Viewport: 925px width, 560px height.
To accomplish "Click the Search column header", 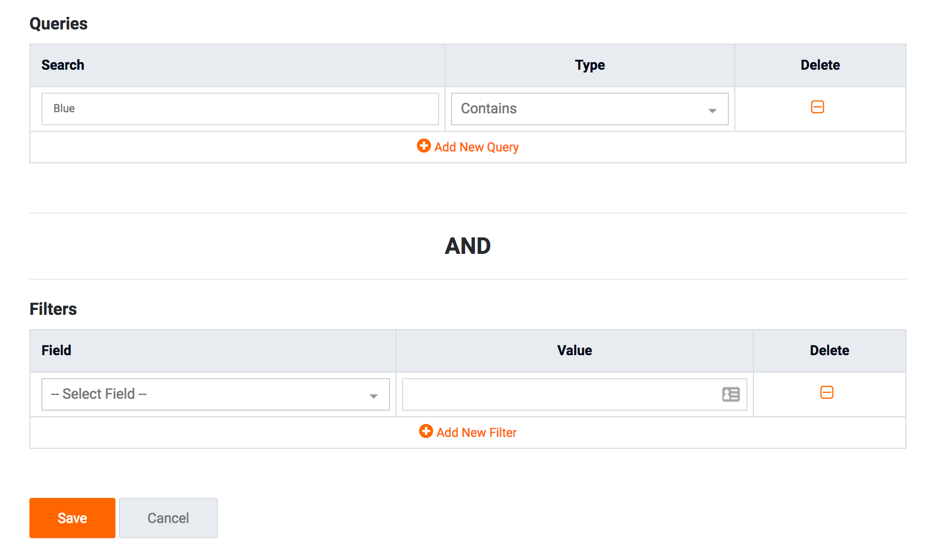I will tap(63, 65).
